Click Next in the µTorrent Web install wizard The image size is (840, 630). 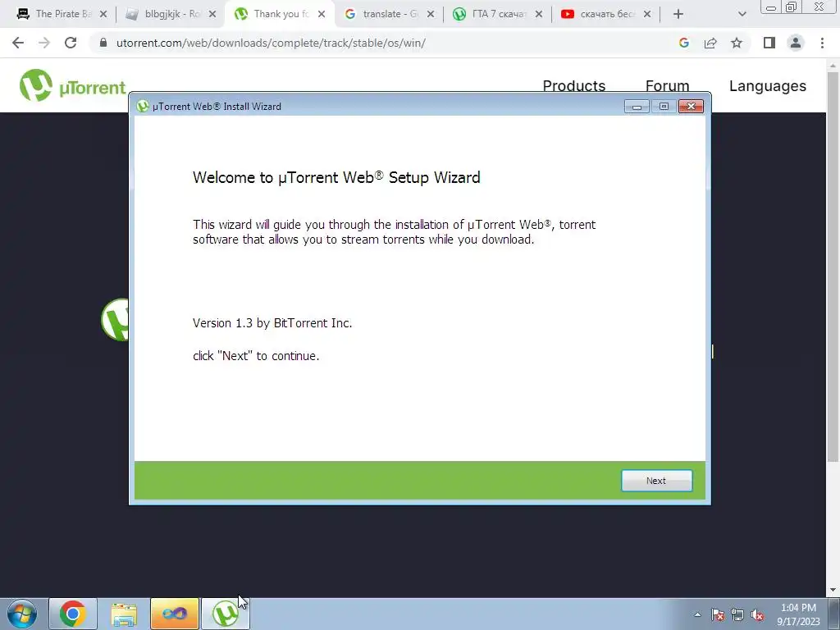coord(656,481)
